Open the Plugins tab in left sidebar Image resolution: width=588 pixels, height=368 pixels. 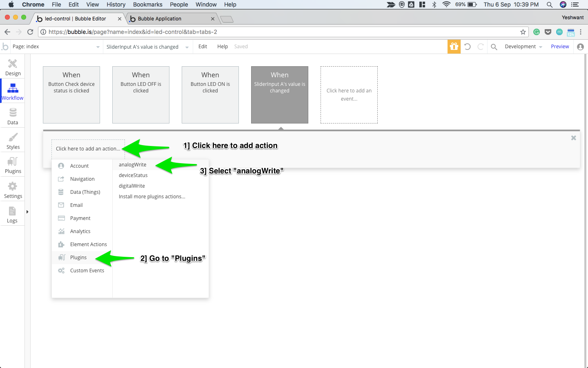coord(13,165)
